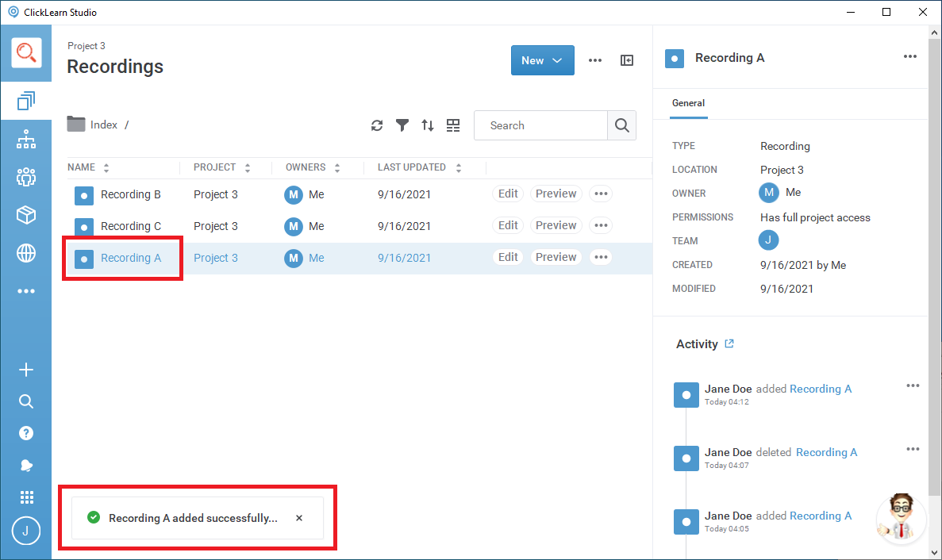Click the search magnifier button beside Search
942x560 pixels.
pyautogui.click(x=622, y=125)
